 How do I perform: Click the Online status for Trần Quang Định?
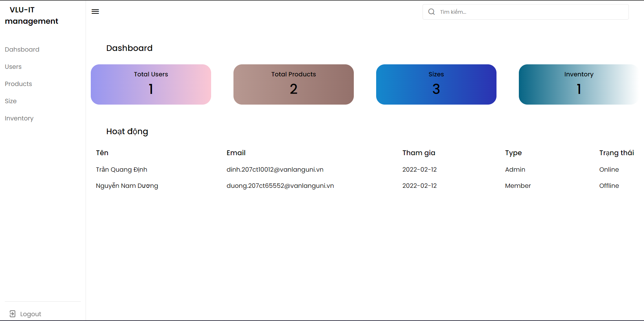pyautogui.click(x=609, y=169)
